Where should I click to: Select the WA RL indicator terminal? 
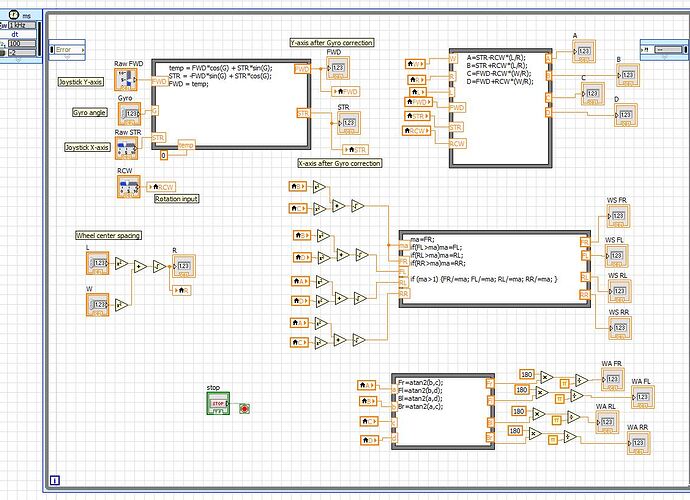(x=607, y=422)
